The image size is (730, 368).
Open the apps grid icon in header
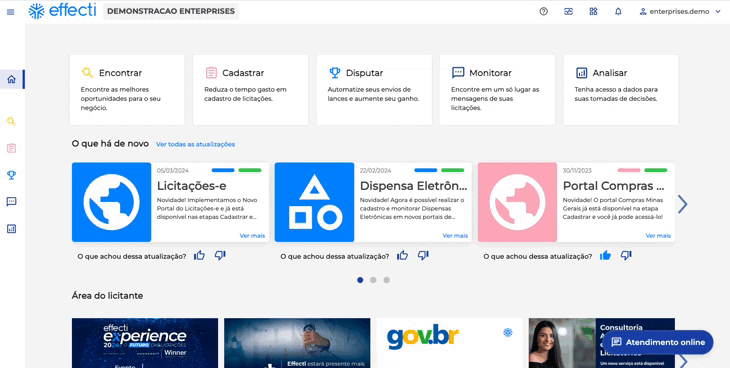[x=593, y=12]
